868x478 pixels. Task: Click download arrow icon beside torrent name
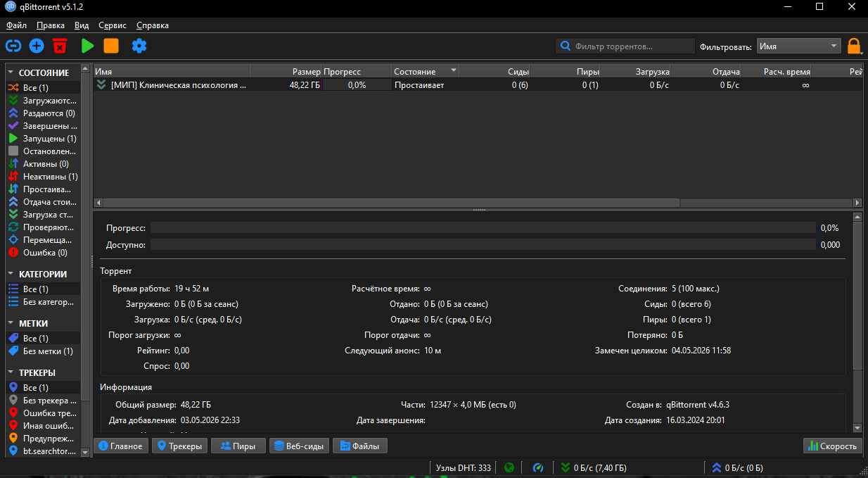(x=101, y=85)
